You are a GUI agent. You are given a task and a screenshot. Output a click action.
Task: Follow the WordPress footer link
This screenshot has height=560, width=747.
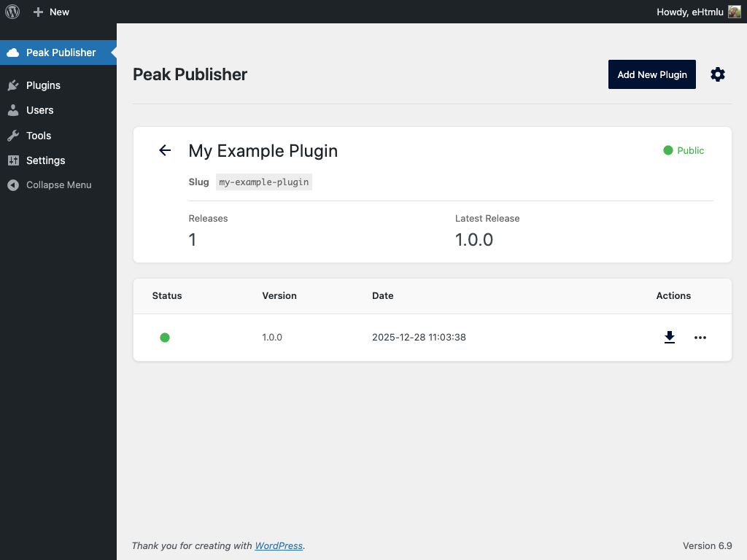coord(279,545)
